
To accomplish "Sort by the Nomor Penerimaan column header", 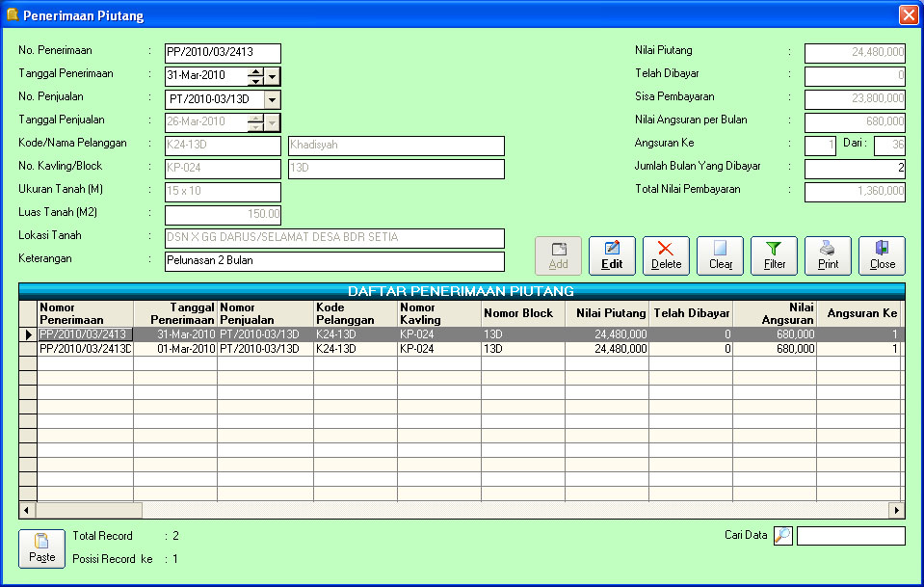I will click(x=84, y=313).
